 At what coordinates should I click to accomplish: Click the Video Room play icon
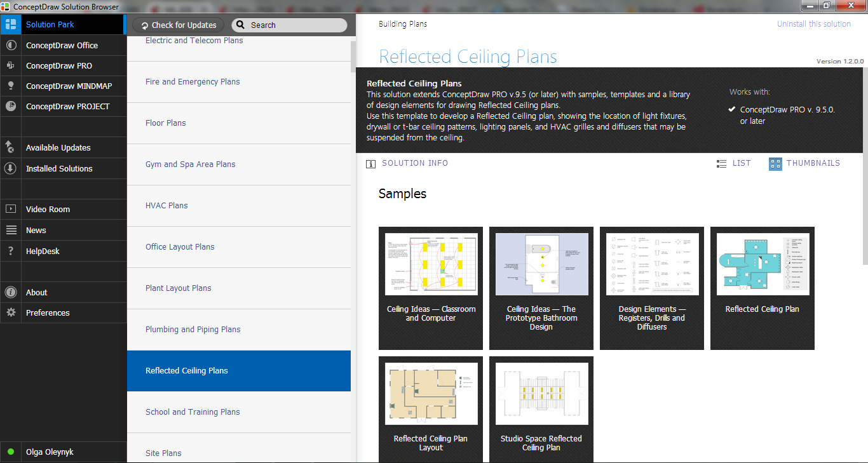click(x=10, y=209)
